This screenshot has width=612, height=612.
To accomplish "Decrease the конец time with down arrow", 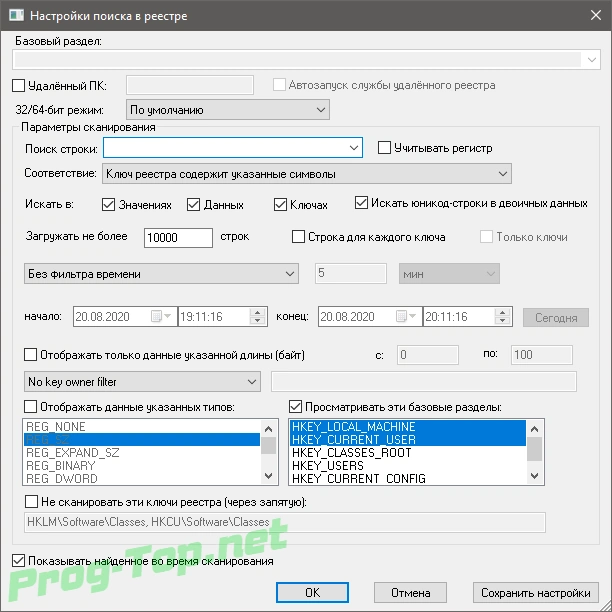I will pyautogui.click(x=503, y=321).
